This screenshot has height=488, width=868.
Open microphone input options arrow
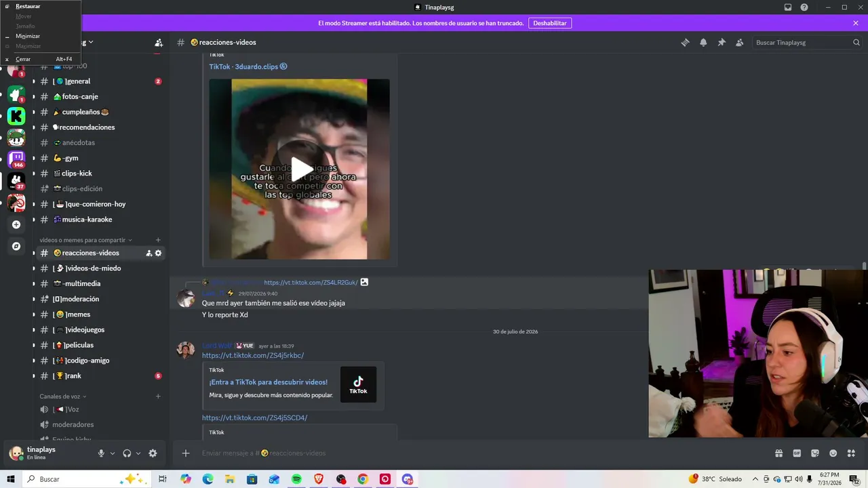point(113,453)
